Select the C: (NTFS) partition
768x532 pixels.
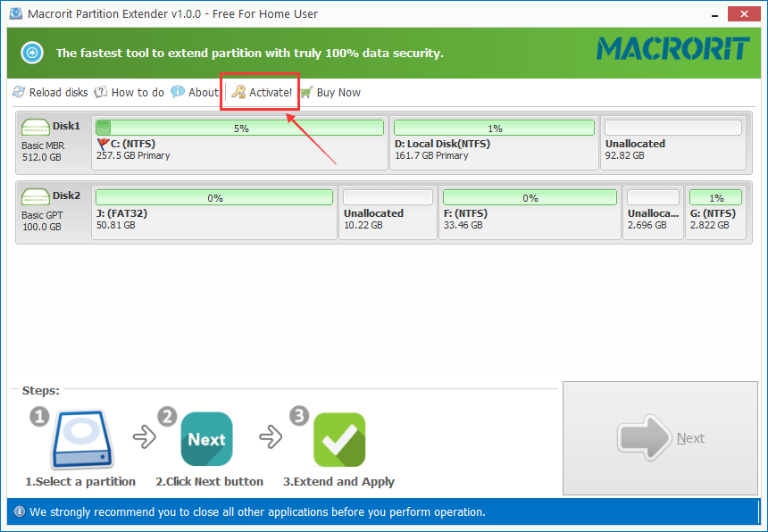tap(239, 149)
